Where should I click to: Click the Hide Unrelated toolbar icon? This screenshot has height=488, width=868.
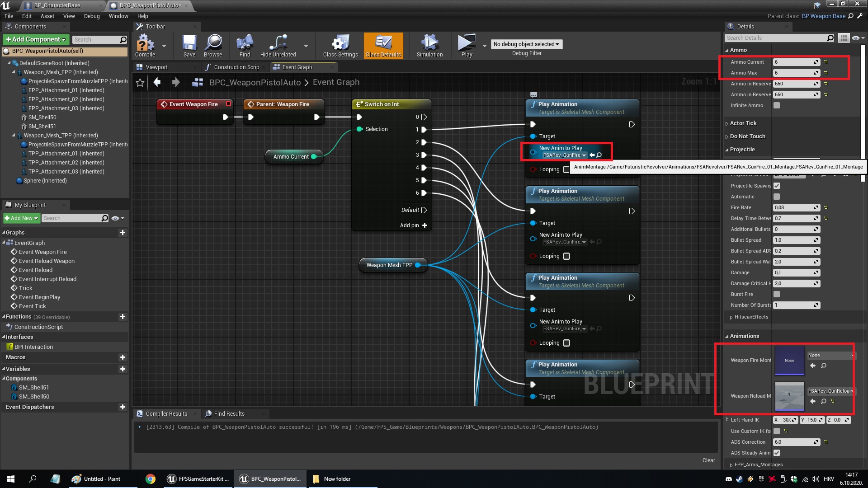pos(278,45)
